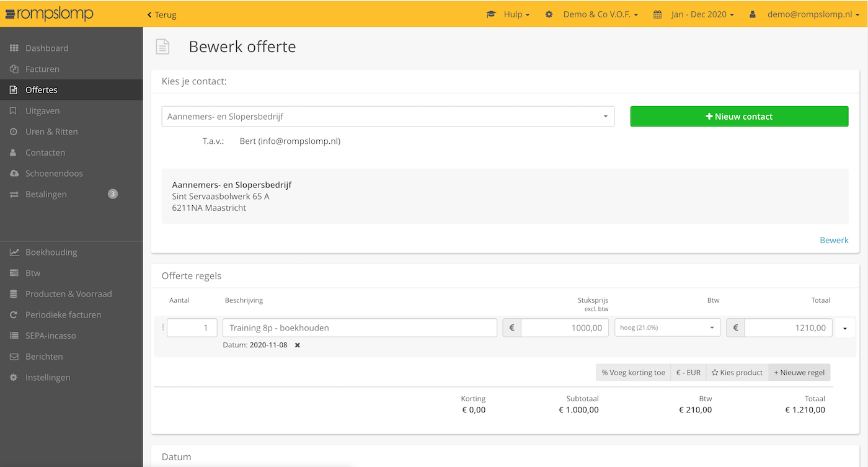Open Uren & Ritten in sidebar
Screen dimensions: 868x467
pos(51,131)
